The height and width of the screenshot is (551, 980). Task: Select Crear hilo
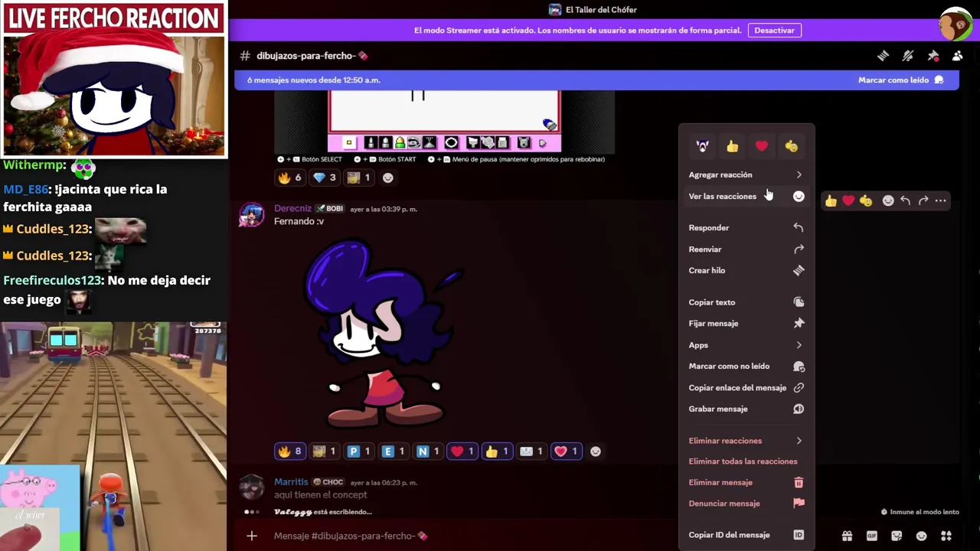tap(746, 270)
